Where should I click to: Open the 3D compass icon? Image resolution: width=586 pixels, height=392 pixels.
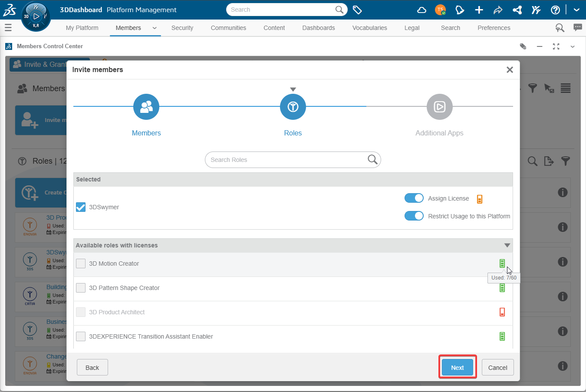(36, 17)
